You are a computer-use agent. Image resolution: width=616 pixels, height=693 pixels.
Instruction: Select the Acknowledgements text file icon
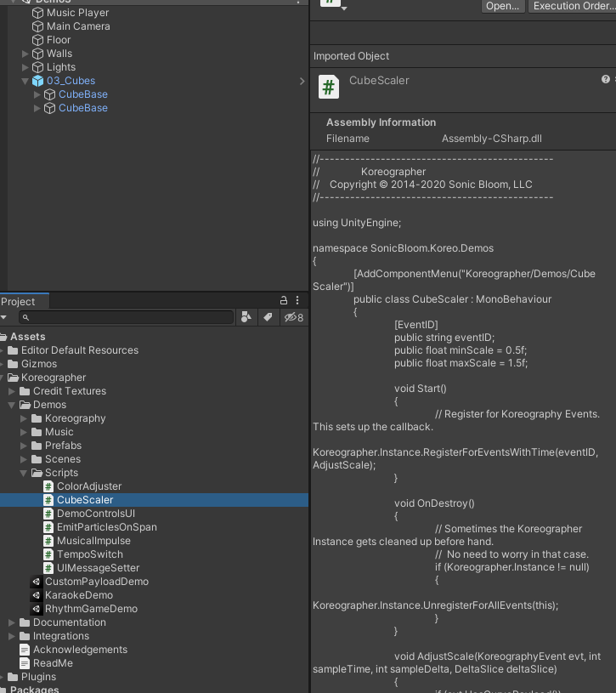tap(25, 650)
